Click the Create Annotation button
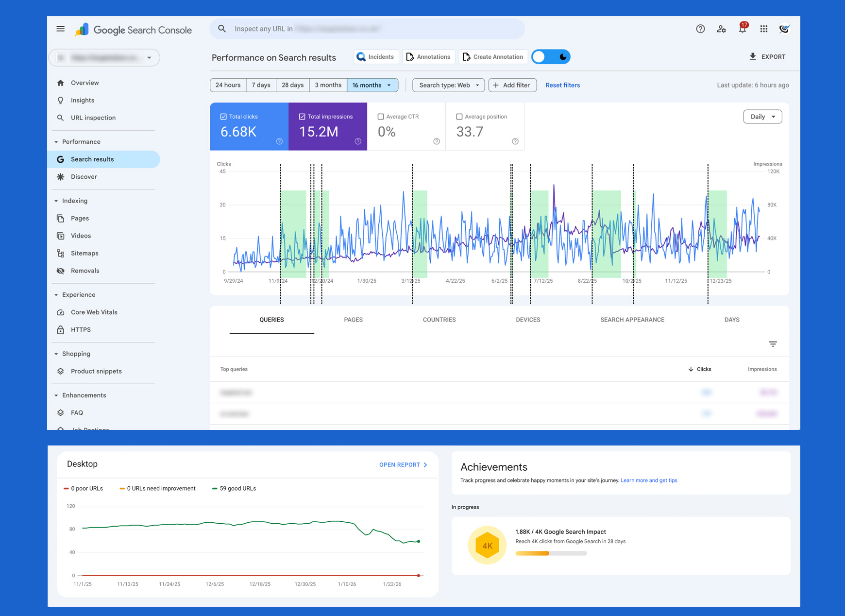The height and width of the screenshot is (616, 845). coord(493,57)
